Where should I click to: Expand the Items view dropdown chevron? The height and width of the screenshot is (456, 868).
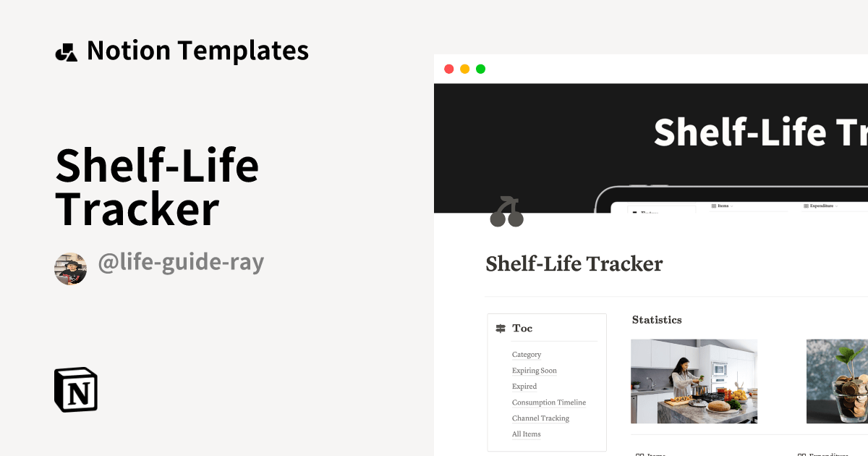pos(731,207)
